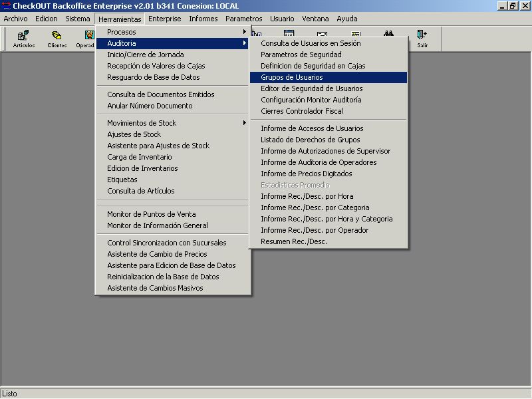Choose Informe Rec./Desc. por Operador
The width and height of the screenshot is (532, 399).
[329, 230]
